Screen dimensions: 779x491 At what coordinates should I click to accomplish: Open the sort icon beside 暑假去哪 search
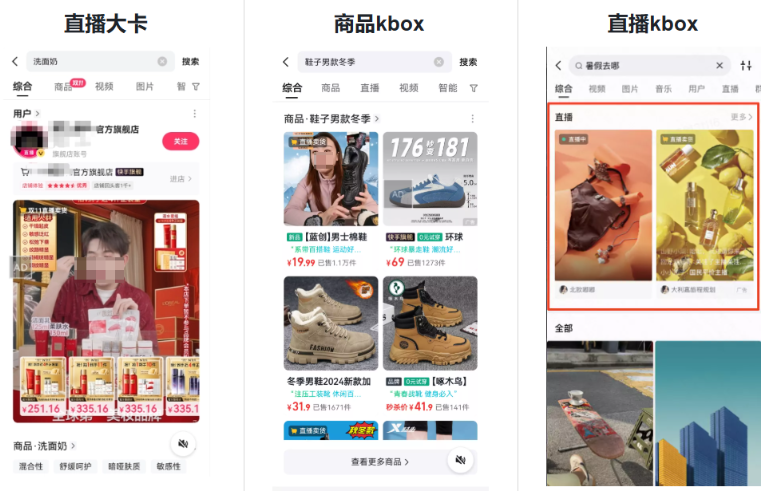745,66
